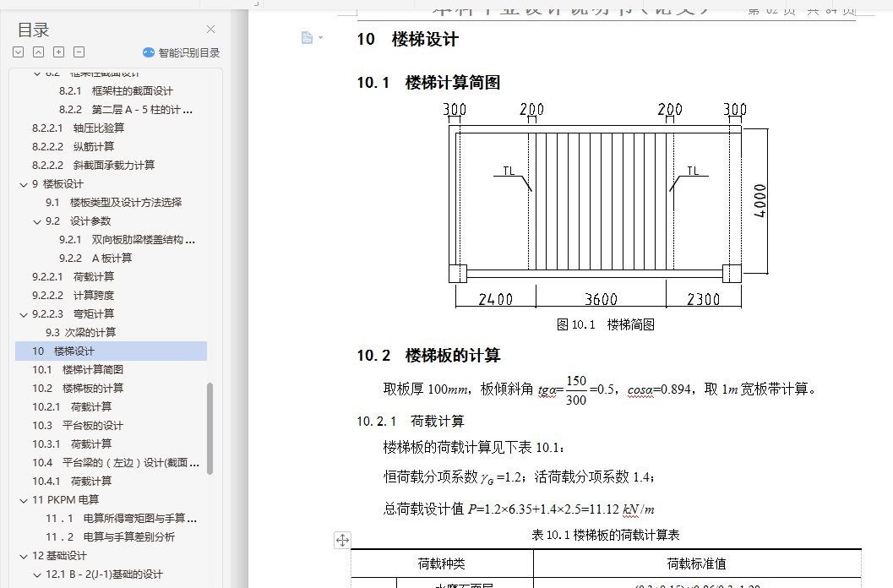
Task: Go to 8.2.2 第二层 A-5 柱的计算 entry
Action: click(x=126, y=109)
